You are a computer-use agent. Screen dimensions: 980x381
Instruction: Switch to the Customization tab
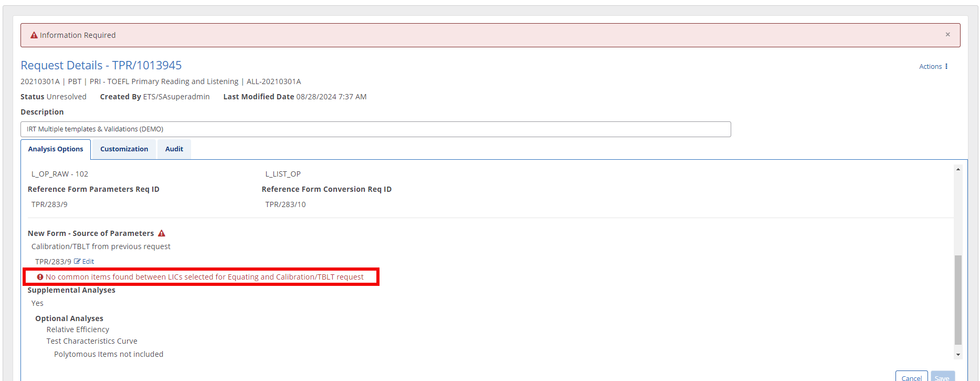click(x=124, y=149)
